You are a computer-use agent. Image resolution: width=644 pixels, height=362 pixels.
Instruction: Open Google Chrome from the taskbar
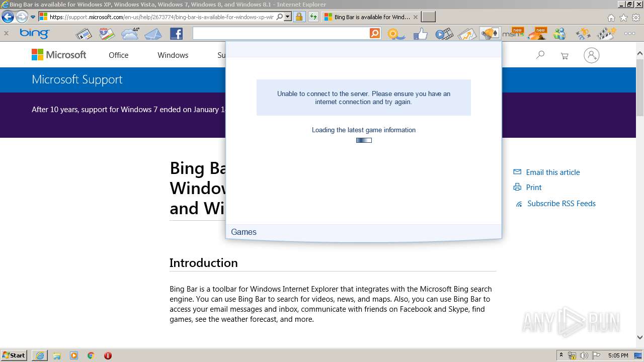pyautogui.click(x=91, y=355)
